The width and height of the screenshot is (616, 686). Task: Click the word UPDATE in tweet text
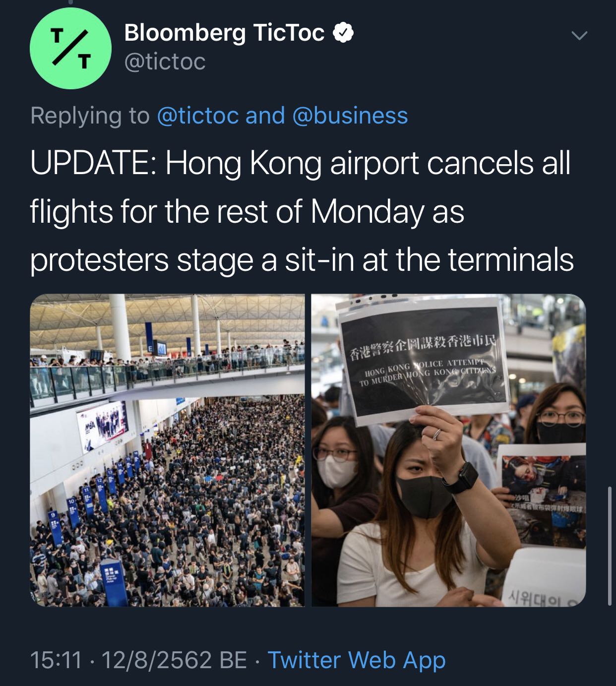(x=92, y=164)
